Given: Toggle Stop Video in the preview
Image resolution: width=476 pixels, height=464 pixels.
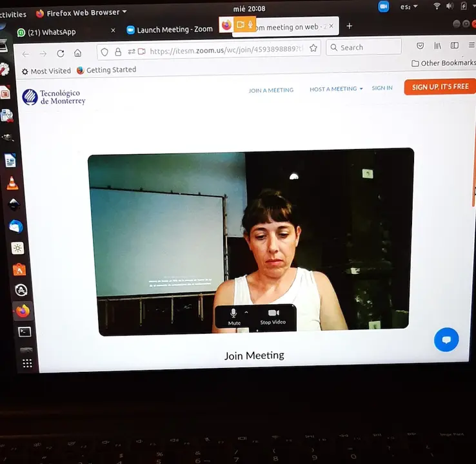Looking at the screenshot, I should tap(273, 316).
